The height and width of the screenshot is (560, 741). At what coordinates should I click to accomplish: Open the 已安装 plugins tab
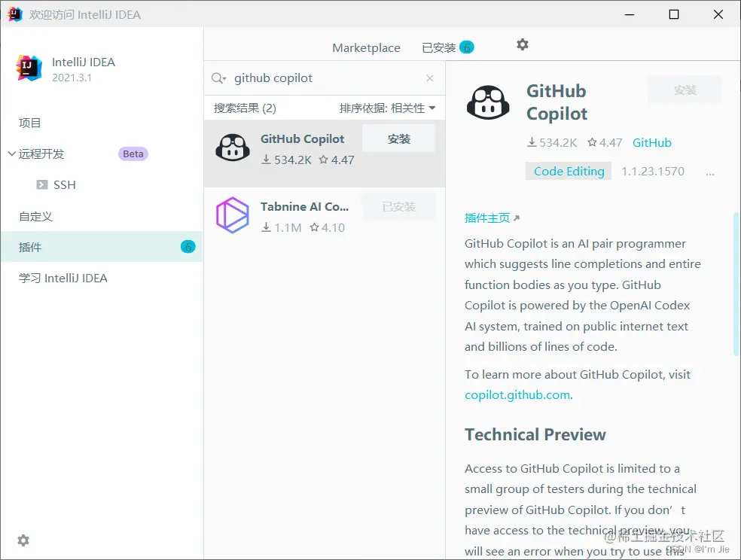[x=439, y=47]
